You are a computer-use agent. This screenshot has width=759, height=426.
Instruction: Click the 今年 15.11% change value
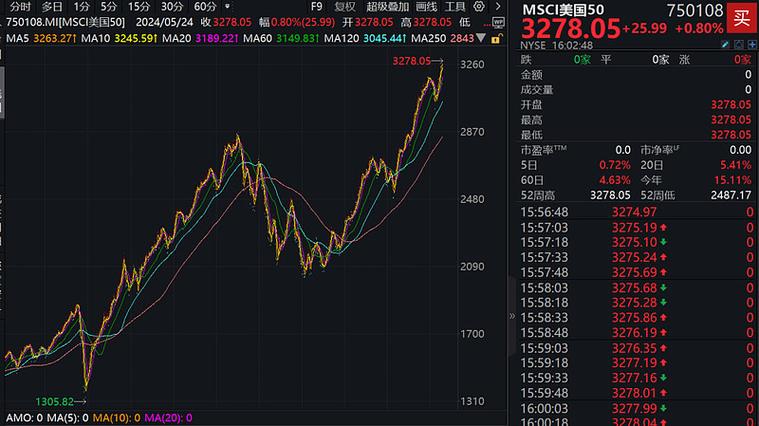pyautogui.click(x=732, y=180)
